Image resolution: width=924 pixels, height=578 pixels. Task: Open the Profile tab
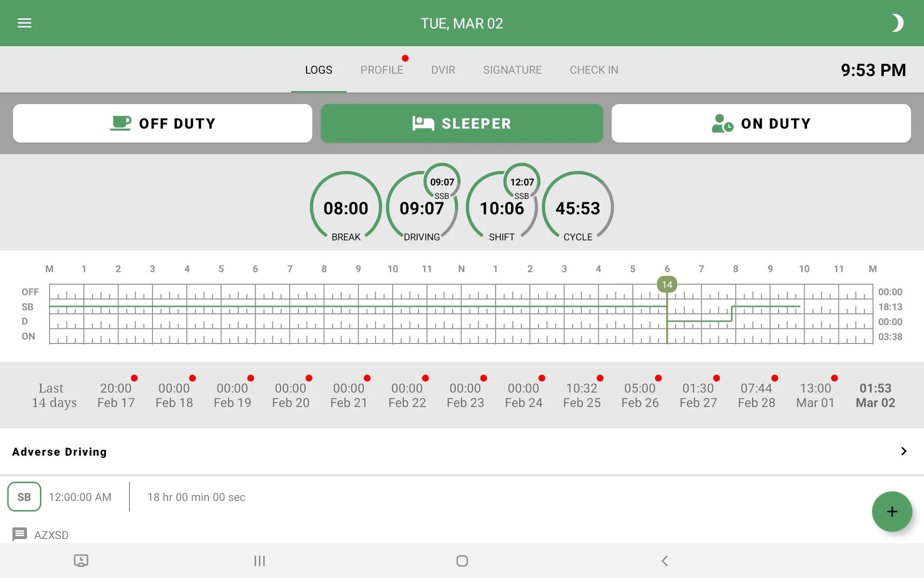point(382,70)
